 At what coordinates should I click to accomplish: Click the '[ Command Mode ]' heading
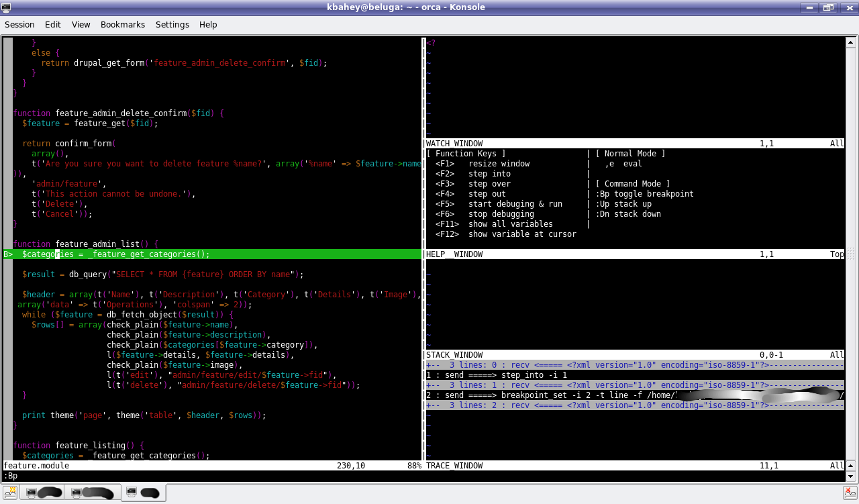633,184
